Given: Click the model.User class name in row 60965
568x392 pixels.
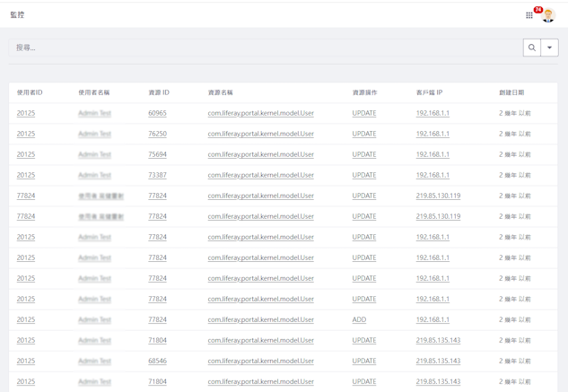Looking at the screenshot, I should click(x=261, y=113).
